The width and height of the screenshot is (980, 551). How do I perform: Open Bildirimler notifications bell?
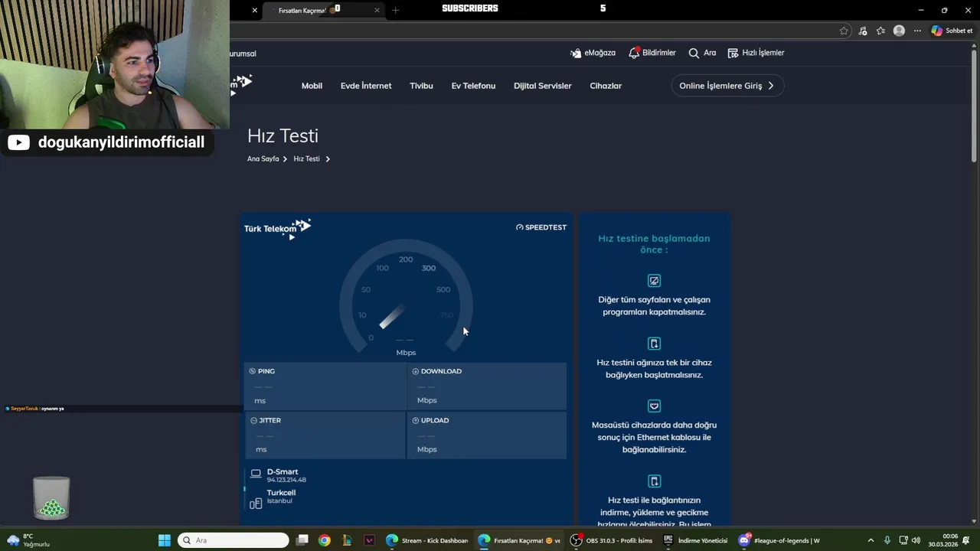(652, 53)
